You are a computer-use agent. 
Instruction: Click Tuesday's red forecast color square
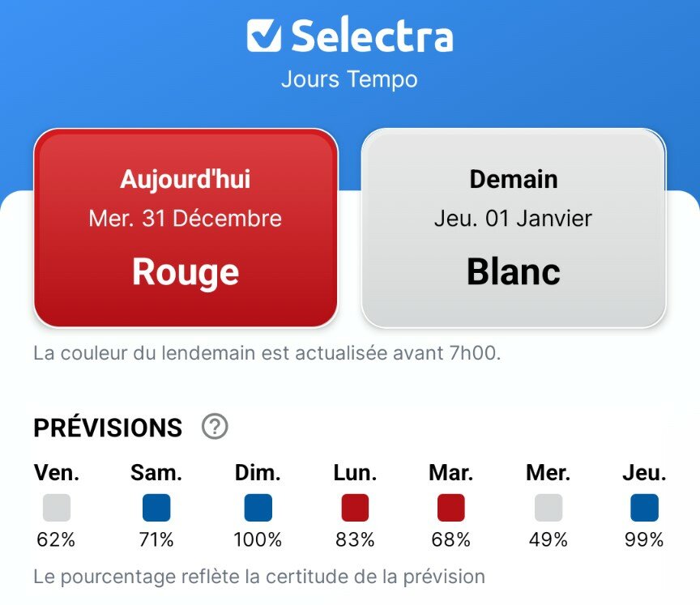point(451,508)
